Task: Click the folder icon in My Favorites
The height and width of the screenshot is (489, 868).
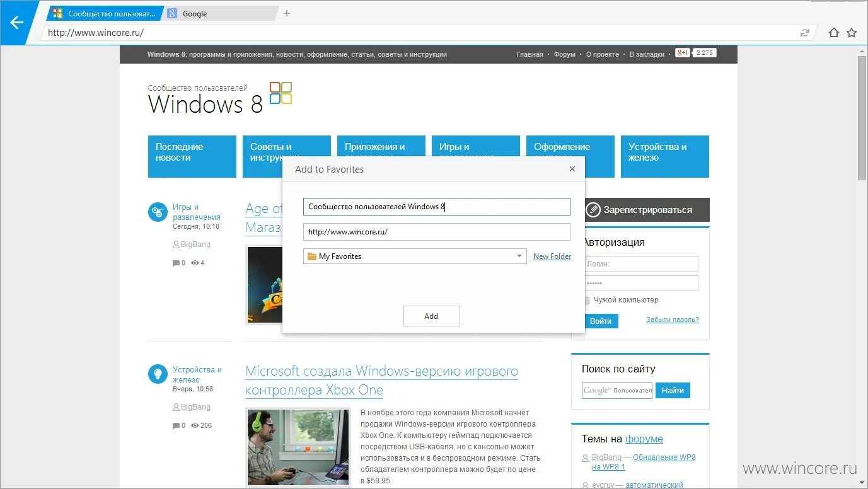Action: [311, 256]
